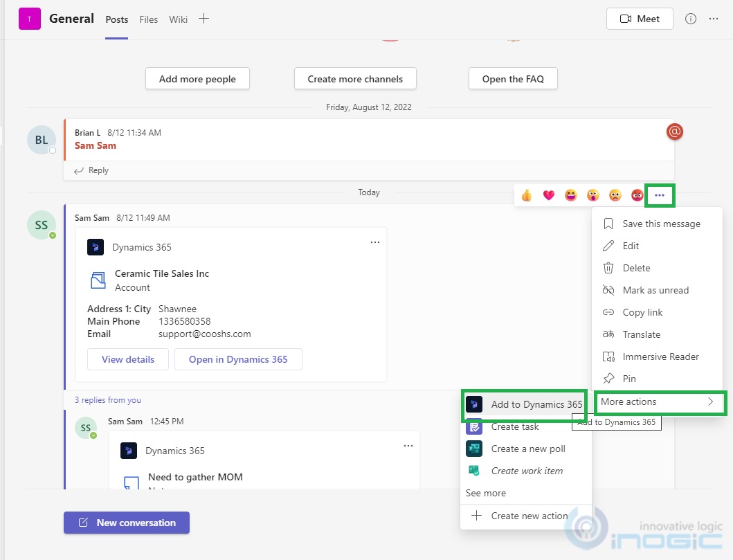Click phone number 1336580358
The height and width of the screenshot is (560, 733).
pyautogui.click(x=185, y=322)
